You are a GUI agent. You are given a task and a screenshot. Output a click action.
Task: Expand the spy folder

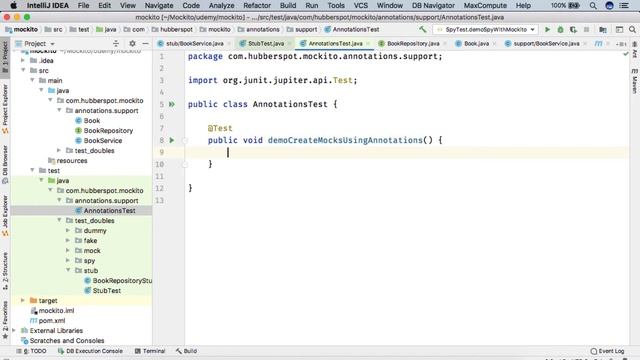point(68,260)
